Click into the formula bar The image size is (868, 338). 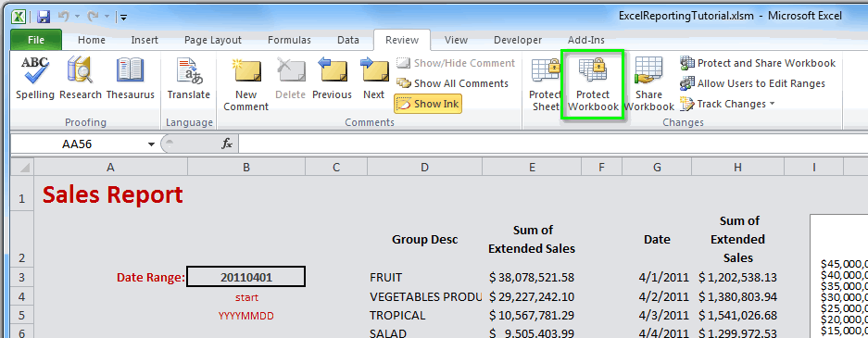click(552, 144)
